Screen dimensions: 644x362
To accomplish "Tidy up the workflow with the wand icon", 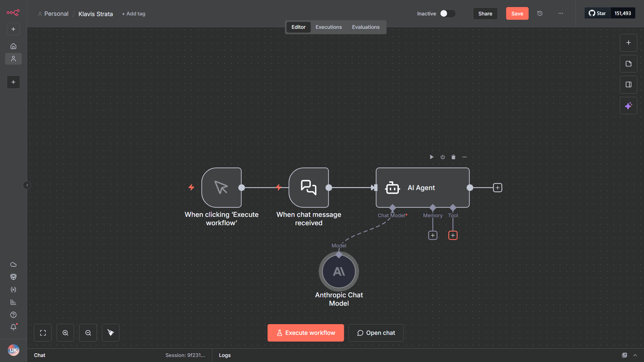I will point(110,333).
